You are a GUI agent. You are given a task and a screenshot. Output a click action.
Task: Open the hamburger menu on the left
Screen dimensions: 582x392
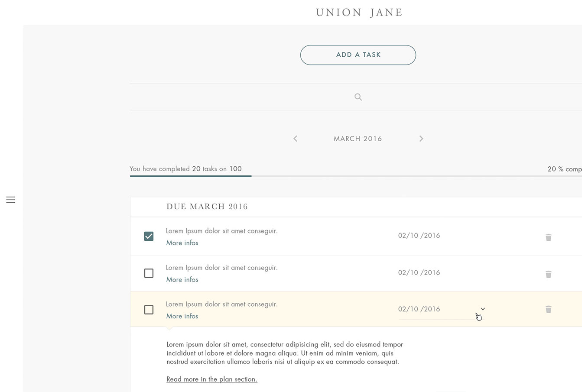click(11, 200)
